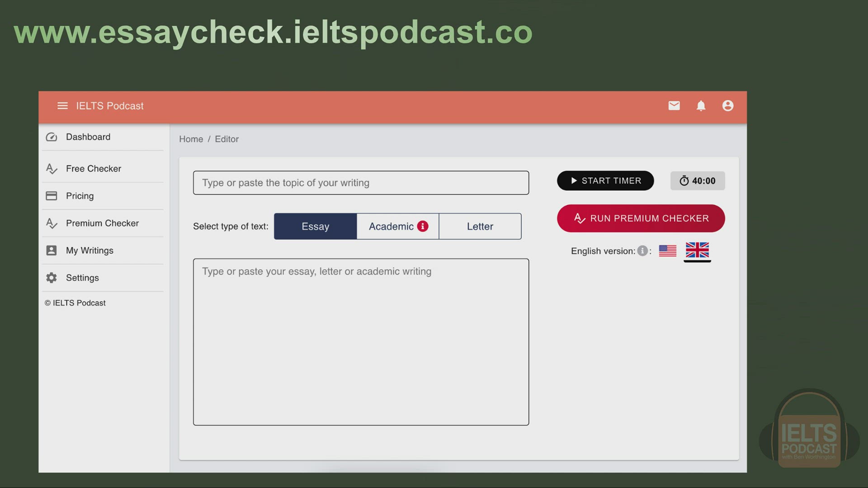Open Settings from sidebar
Viewport: 868px width, 488px height.
[x=103, y=278]
